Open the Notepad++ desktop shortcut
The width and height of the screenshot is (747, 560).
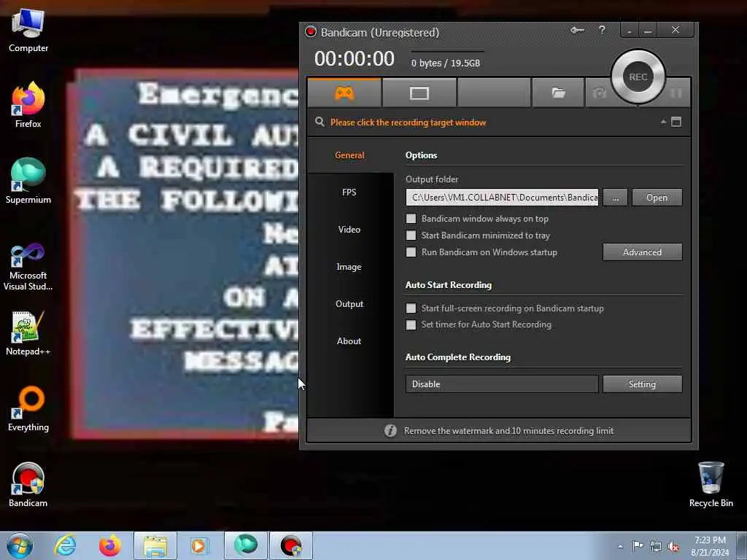tap(28, 333)
